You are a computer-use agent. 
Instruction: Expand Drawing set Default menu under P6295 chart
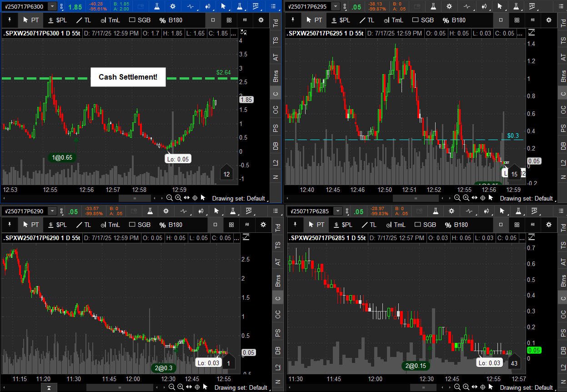pos(526,198)
